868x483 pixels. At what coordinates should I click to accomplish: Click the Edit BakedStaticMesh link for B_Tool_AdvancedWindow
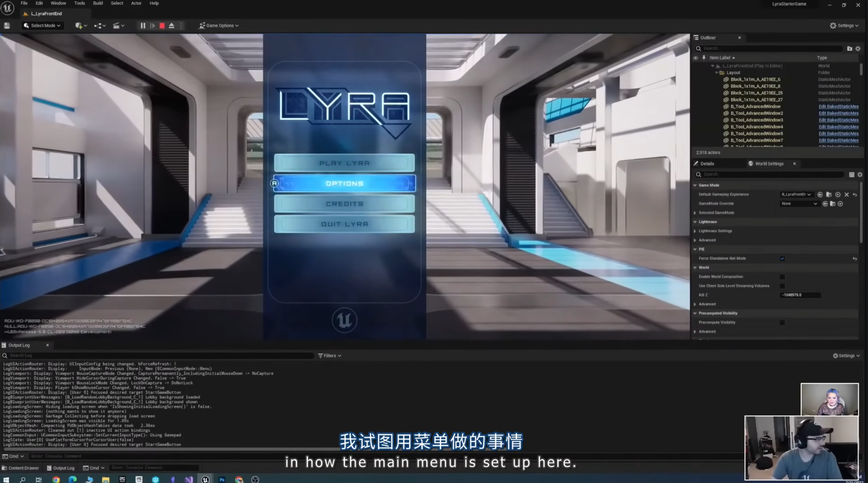(838, 107)
